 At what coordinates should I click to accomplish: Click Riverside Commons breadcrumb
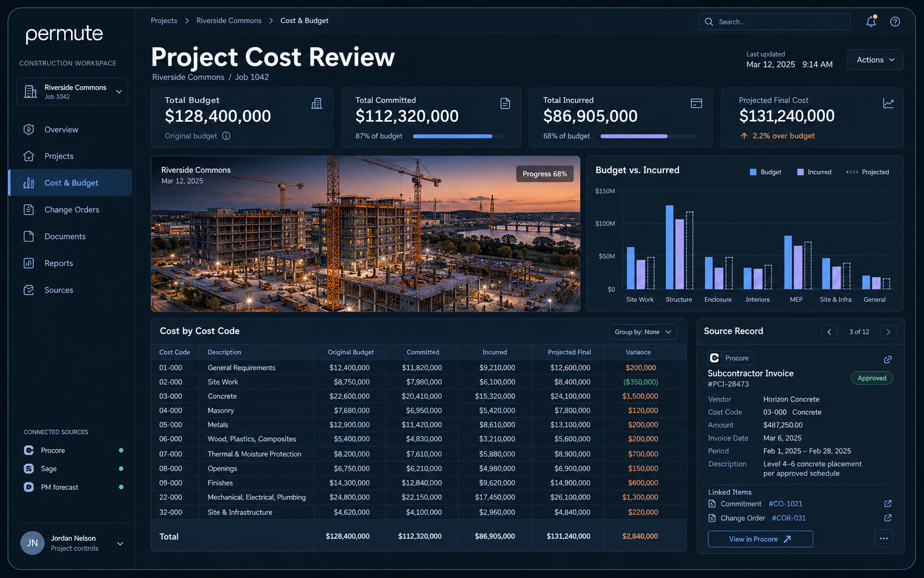coord(229,20)
